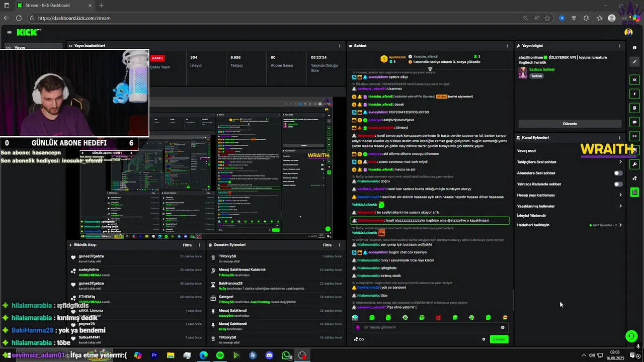Select the red angry emote
This screenshot has height=362, width=644.
(438, 317)
